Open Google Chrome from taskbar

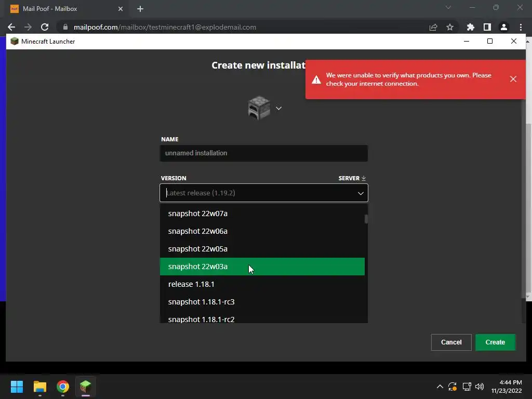coord(63,387)
